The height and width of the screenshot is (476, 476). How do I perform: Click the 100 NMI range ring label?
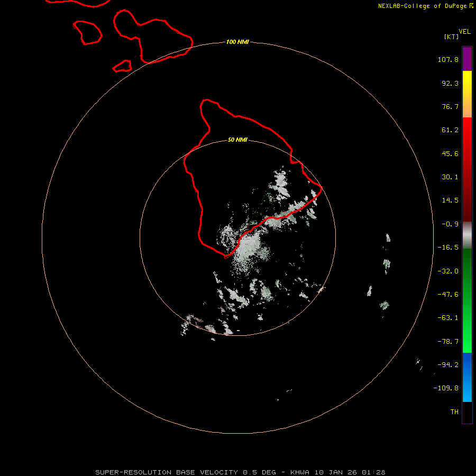tap(237, 42)
